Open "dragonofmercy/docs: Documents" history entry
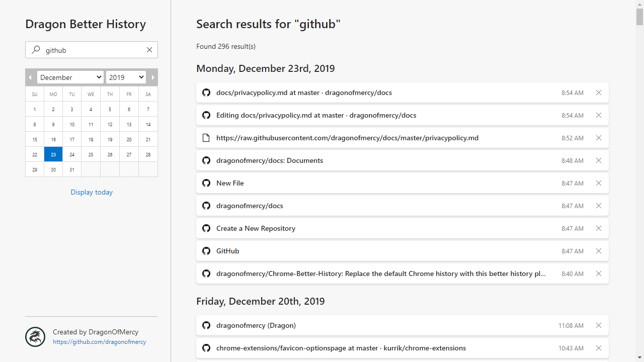The width and height of the screenshot is (644, 362). click(270, 160)
